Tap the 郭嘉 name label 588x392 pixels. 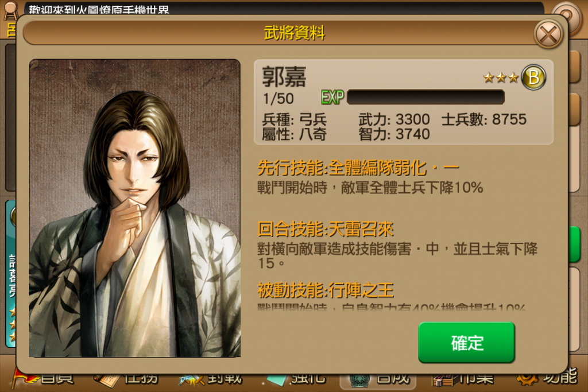pyautogui.click(x=284, y=77)
